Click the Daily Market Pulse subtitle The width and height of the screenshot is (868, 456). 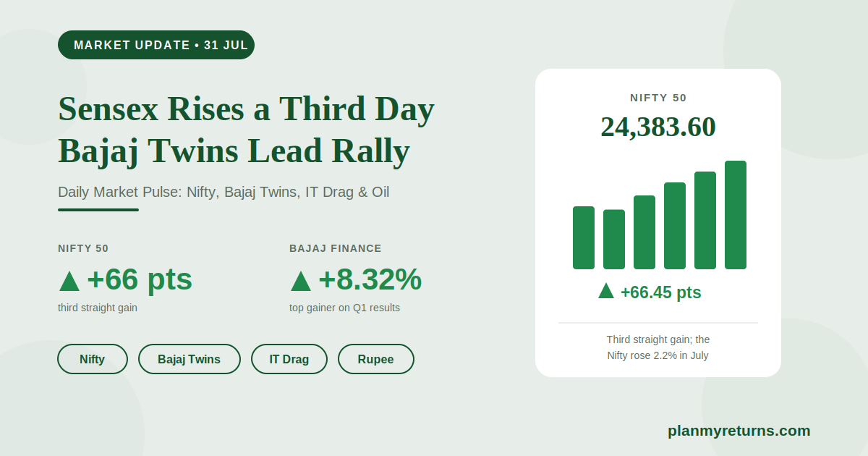[224, 193]
